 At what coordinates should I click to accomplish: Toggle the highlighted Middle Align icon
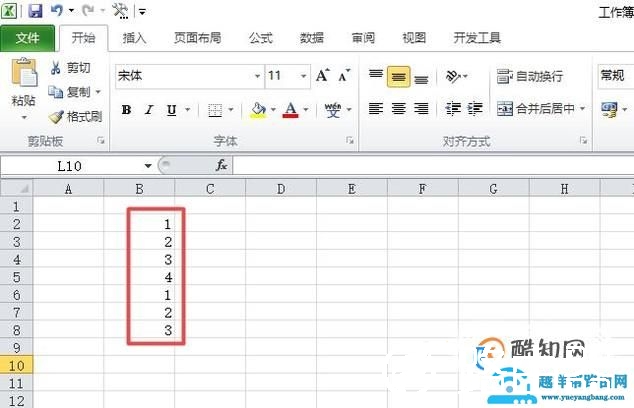pos(398,76)
